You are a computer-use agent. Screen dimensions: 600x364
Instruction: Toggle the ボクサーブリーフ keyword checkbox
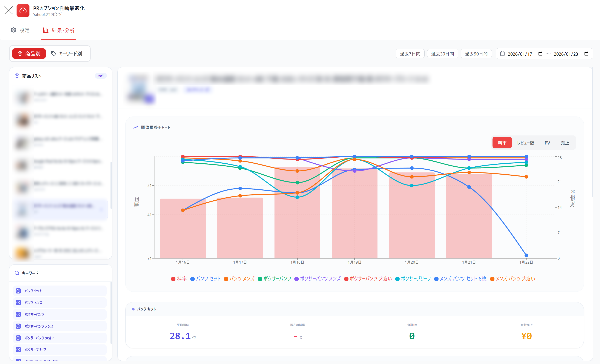coord(18,349)
